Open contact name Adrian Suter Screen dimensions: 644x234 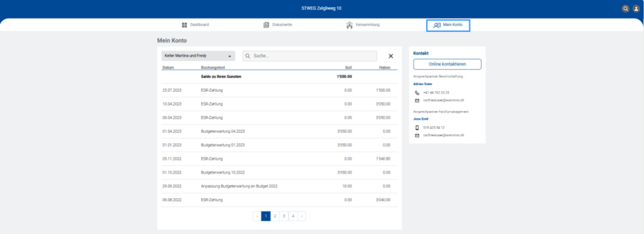[x=423, y=84]
